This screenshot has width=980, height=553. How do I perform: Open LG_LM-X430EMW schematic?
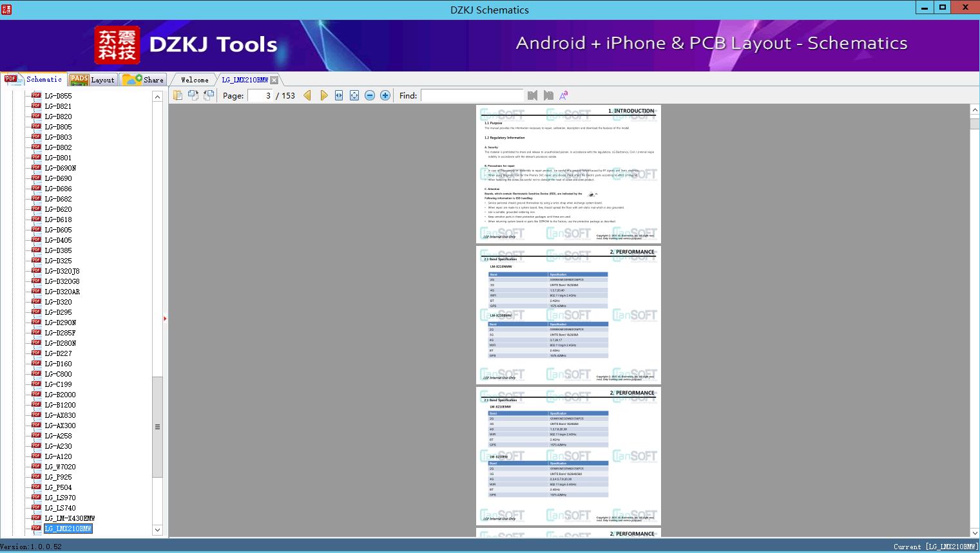(x=70, y=518)
